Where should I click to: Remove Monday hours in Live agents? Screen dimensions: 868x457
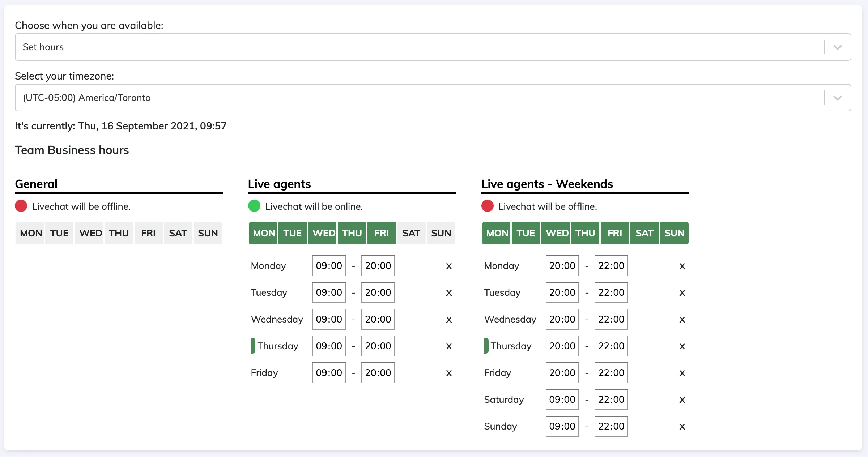pos(449,266)
